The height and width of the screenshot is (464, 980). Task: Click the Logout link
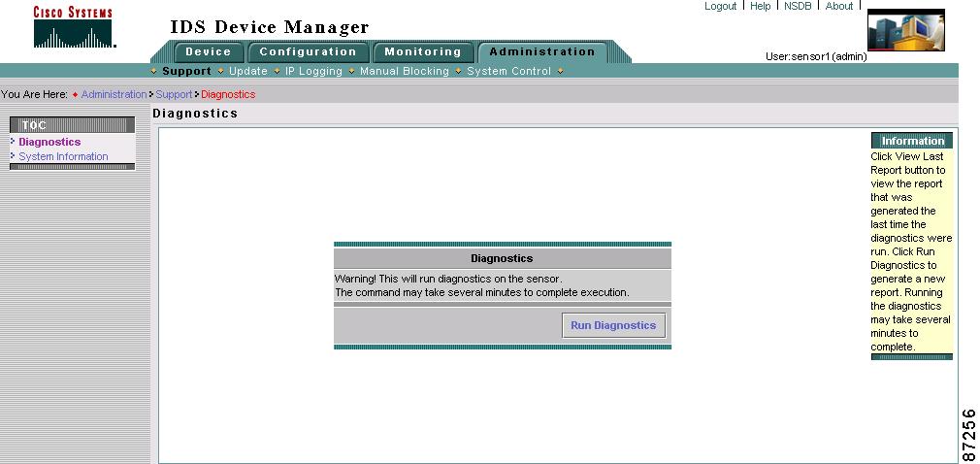[x=721, y=6]
